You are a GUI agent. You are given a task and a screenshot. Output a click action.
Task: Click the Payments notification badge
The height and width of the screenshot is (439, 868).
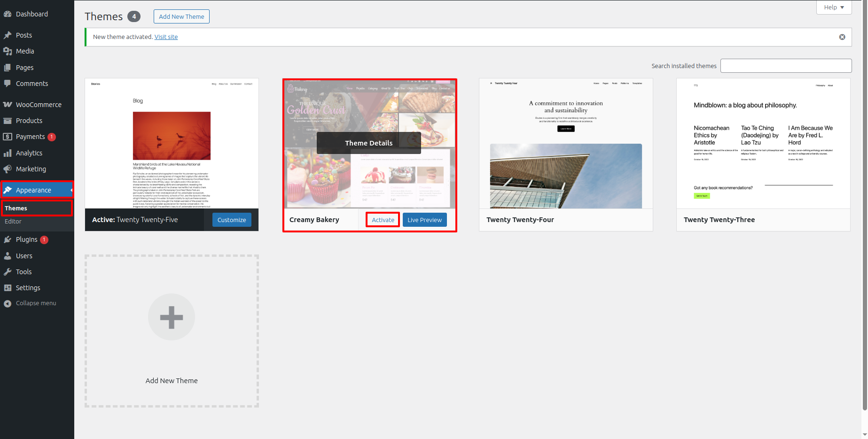[x=52, y=137]
